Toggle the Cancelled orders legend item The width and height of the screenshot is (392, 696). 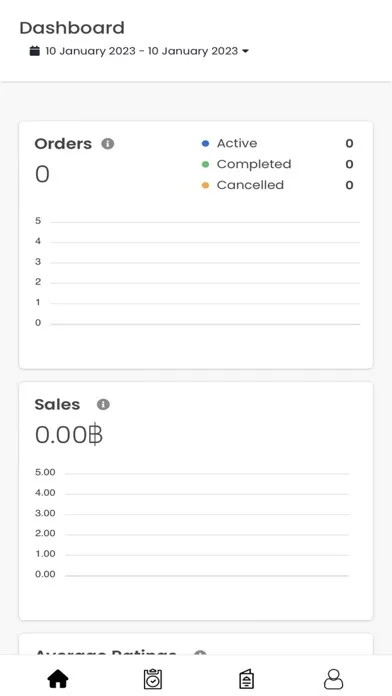277,185
